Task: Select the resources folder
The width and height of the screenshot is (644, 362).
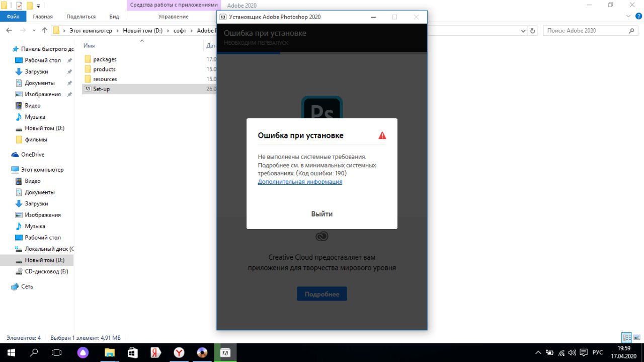Action: [105, 79]
